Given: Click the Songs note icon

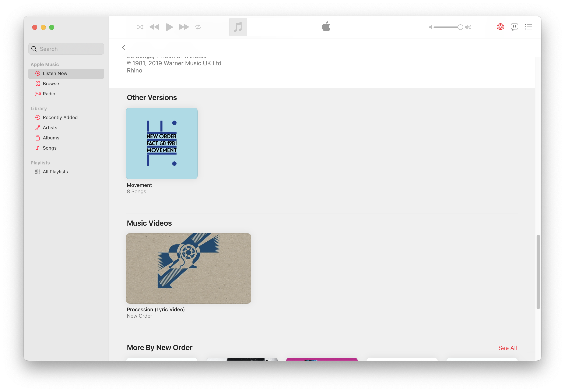Looking at the screenshot, I should click(x=38, y=148).
